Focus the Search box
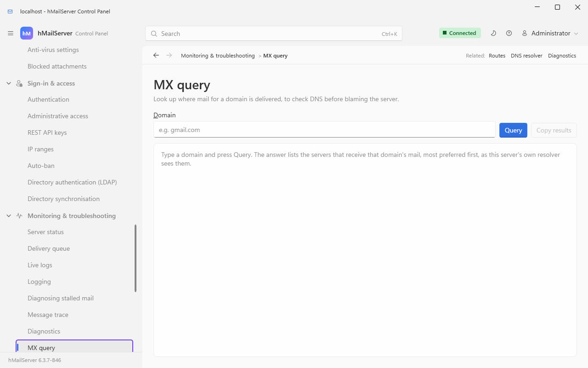This screenshot has height=368, width=588. pyautogui.click(x=274, y=34)
